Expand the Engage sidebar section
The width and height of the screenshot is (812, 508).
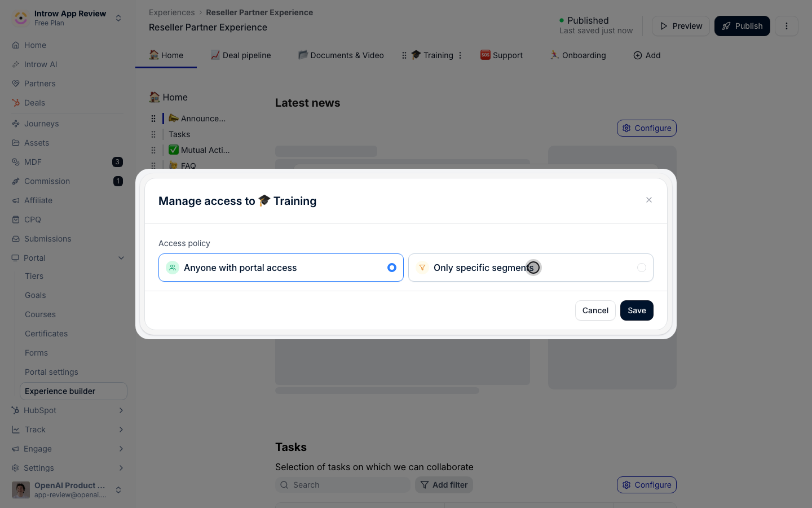click(x=121, y=449)
